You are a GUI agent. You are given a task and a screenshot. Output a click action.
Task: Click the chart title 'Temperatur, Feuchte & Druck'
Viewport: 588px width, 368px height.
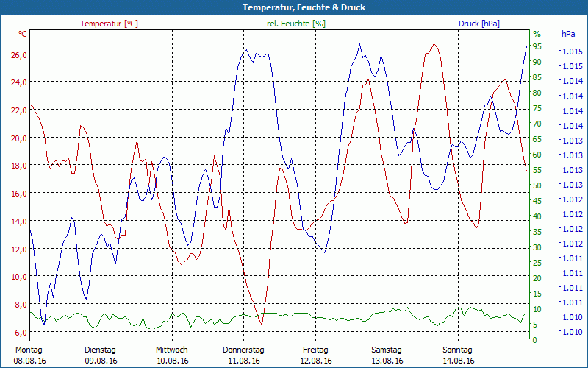pyautogui.click(x=293, y=7)
